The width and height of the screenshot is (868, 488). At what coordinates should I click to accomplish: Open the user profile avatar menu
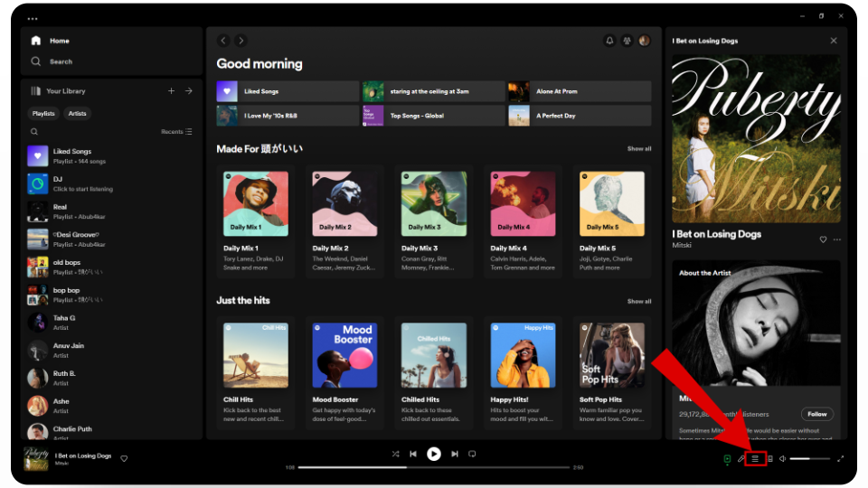coord(645,41)
